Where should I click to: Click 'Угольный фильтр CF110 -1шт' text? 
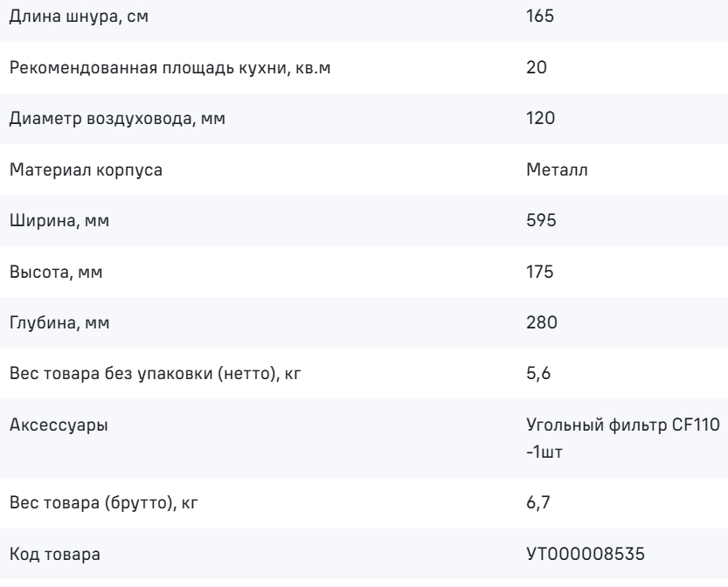[623, 438]
